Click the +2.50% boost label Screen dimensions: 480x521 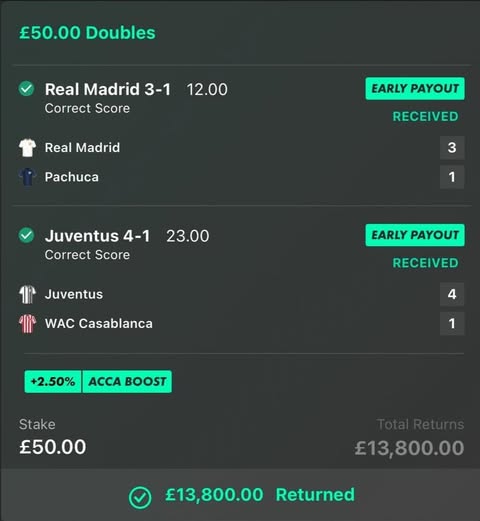tap(53, 382)
